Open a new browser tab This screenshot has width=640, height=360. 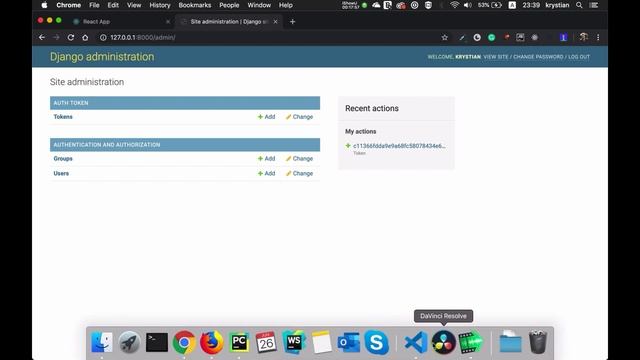click(x=292, y=22)
